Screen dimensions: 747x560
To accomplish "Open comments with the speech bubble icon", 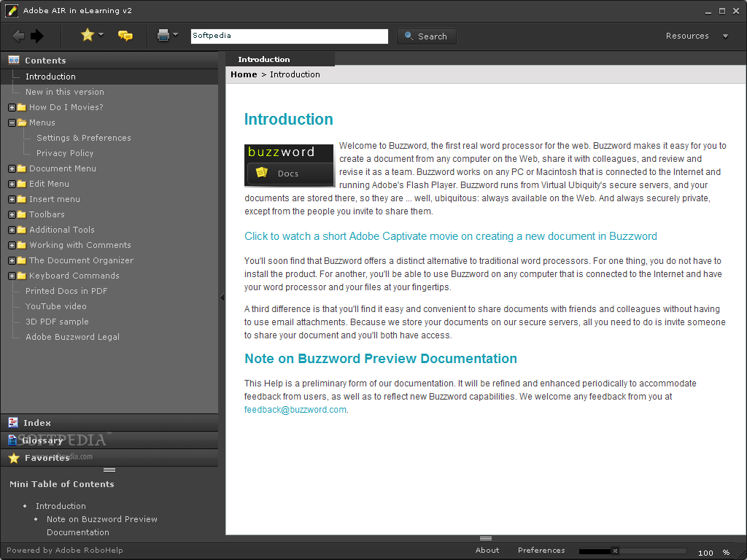I will (125, 35).
